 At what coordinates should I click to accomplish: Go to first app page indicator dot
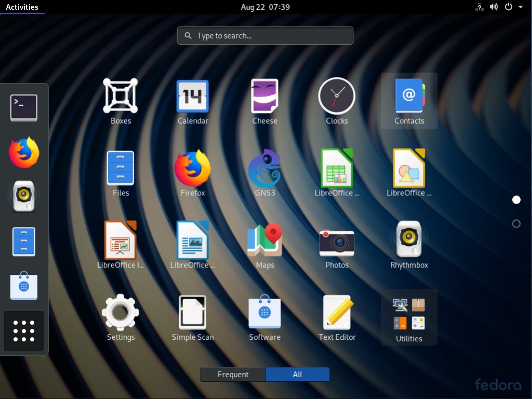point(516,200)
